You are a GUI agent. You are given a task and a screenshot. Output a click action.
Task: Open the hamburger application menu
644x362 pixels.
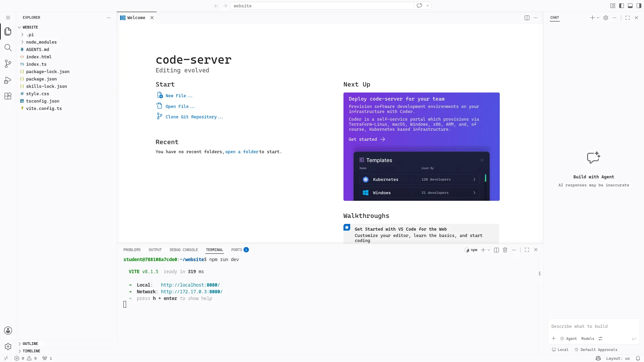(x=8, y=17)
